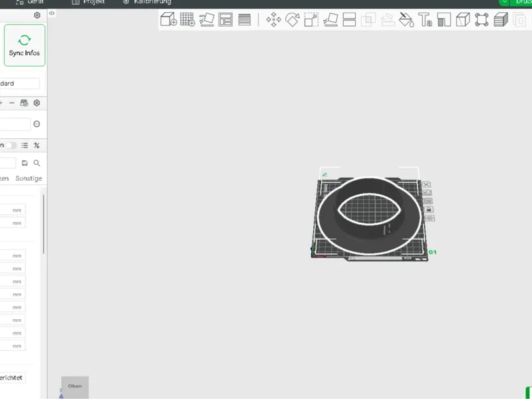Open the color painting bucket tool
Screen dimensions: 532x399
(x=406, y=19)
